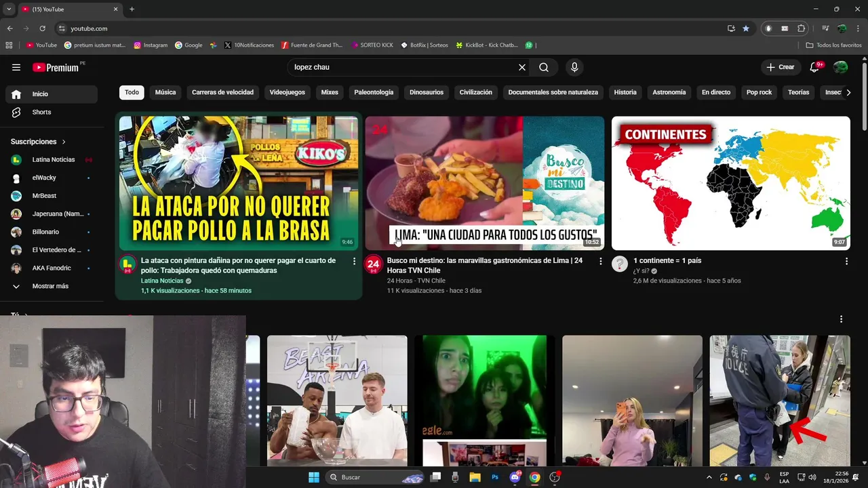
Task: Open options for the 1 continente video
Action: 846,261
